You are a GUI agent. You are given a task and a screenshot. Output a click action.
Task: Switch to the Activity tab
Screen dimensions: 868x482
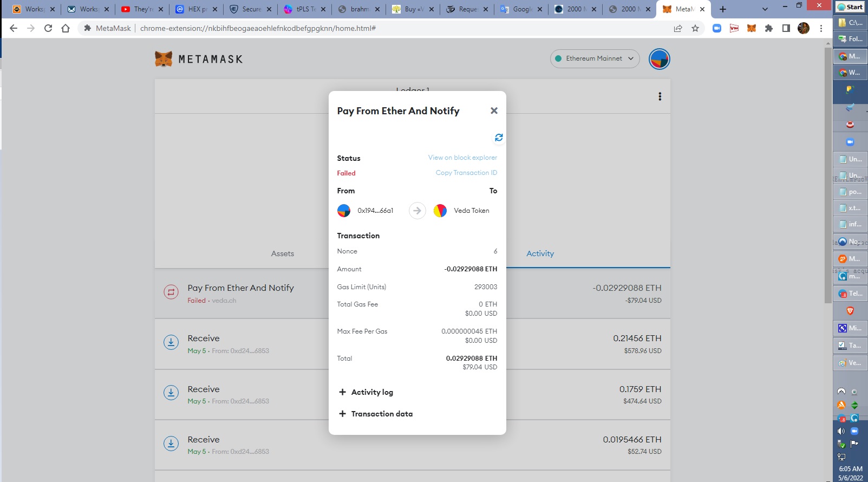point(540,253)
